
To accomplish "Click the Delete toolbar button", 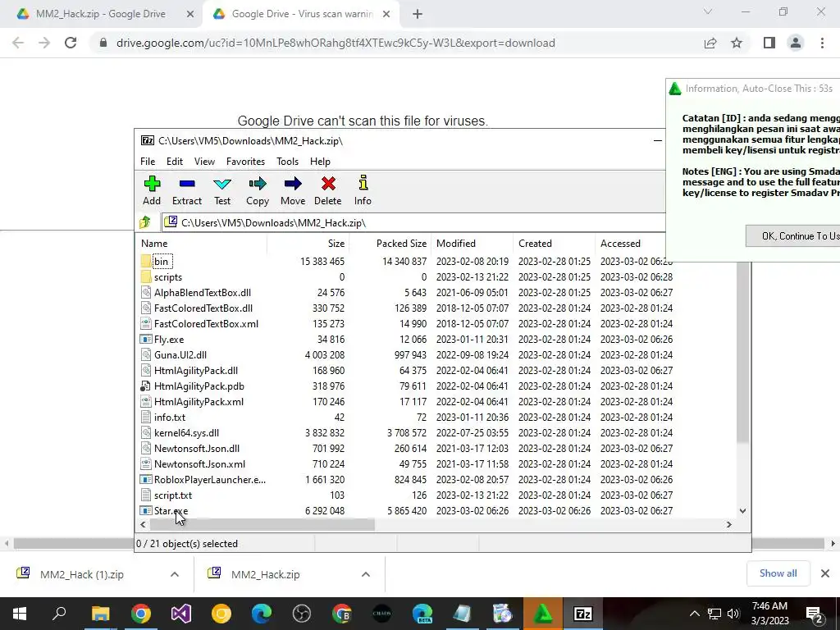I will point(328,190).
